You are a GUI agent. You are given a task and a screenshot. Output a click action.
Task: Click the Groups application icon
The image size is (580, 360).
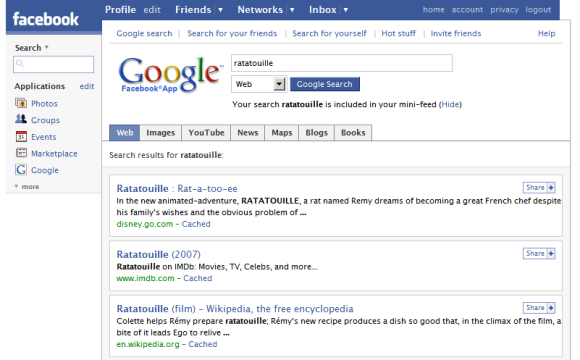click(21, 119)
